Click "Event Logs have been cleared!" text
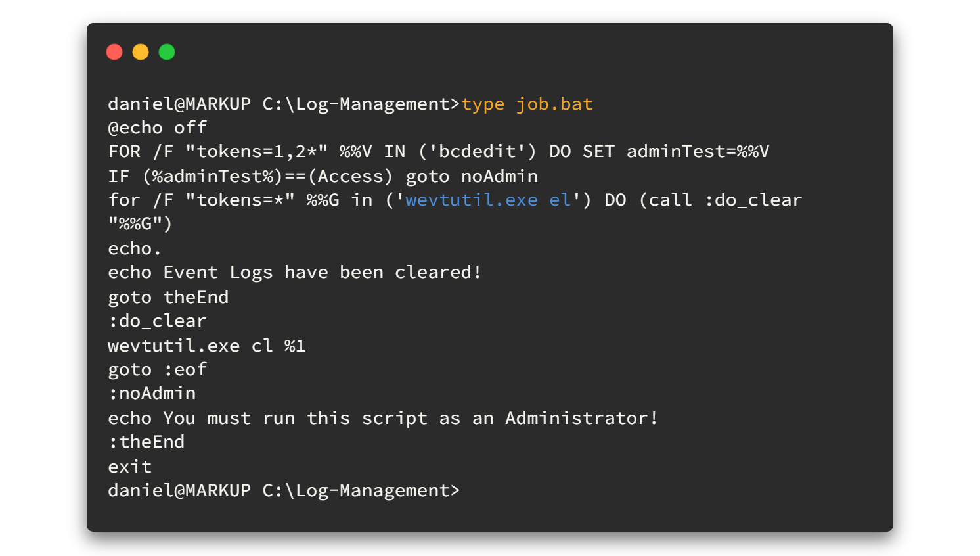The height and width of the screenshot is (556, 980). (x=322, y=273)
